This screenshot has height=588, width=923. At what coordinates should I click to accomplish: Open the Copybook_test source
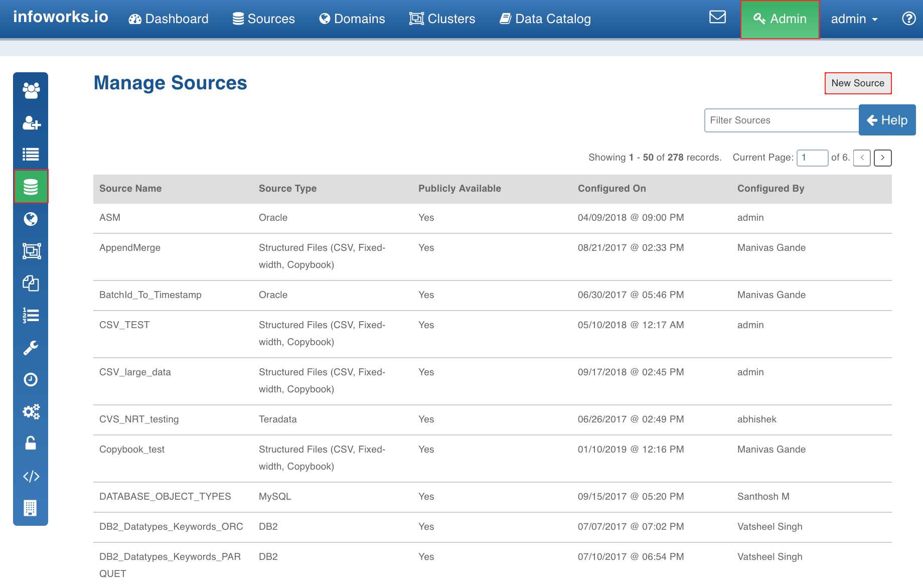click(x=132, y=450)
